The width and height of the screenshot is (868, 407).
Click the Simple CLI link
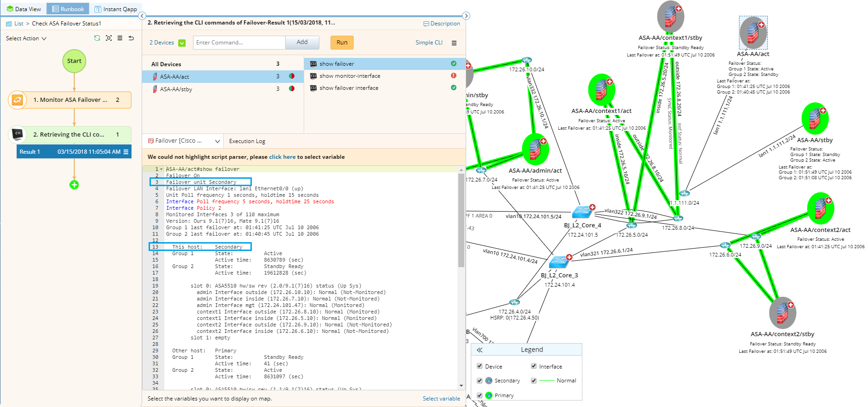pos(429,43)
